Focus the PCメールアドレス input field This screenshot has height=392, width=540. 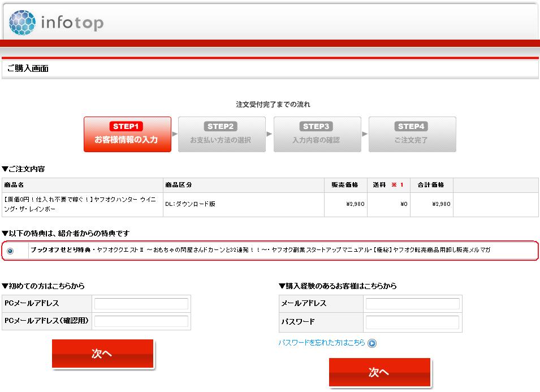click(141, 303)
